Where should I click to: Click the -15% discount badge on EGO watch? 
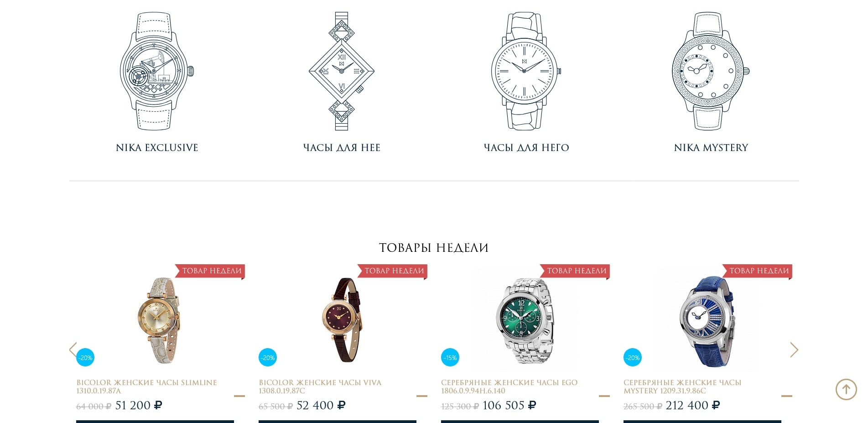[450, 357]
